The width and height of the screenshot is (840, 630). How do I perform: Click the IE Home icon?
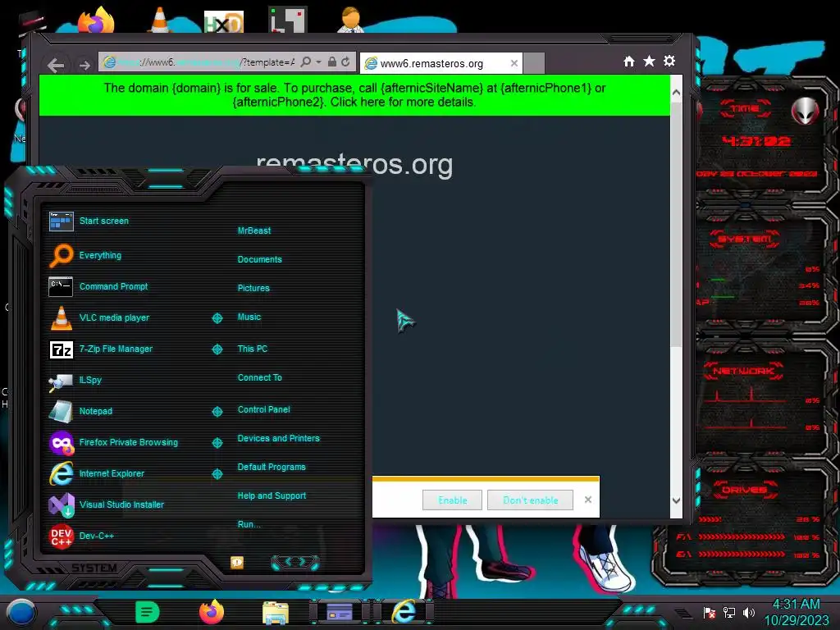(x=629, y=62)
